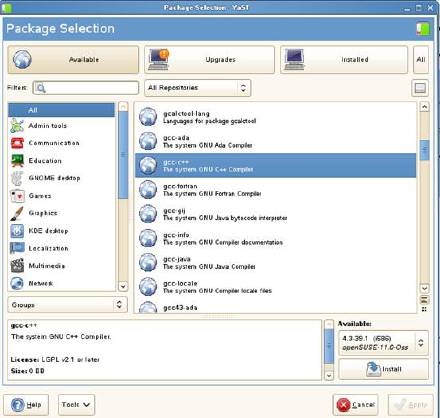The height and width of the screenshot is (418, 440).
Task: Click the gcc-fortran package globe icon
Action: 148,190
